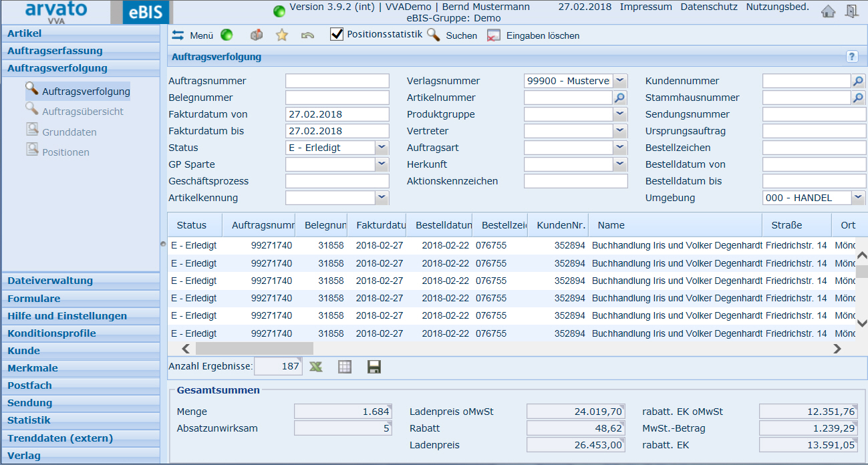
Task: Open the Umgebung dropdown showing 000 - HANDEL
Action: (x=859, y=198)
